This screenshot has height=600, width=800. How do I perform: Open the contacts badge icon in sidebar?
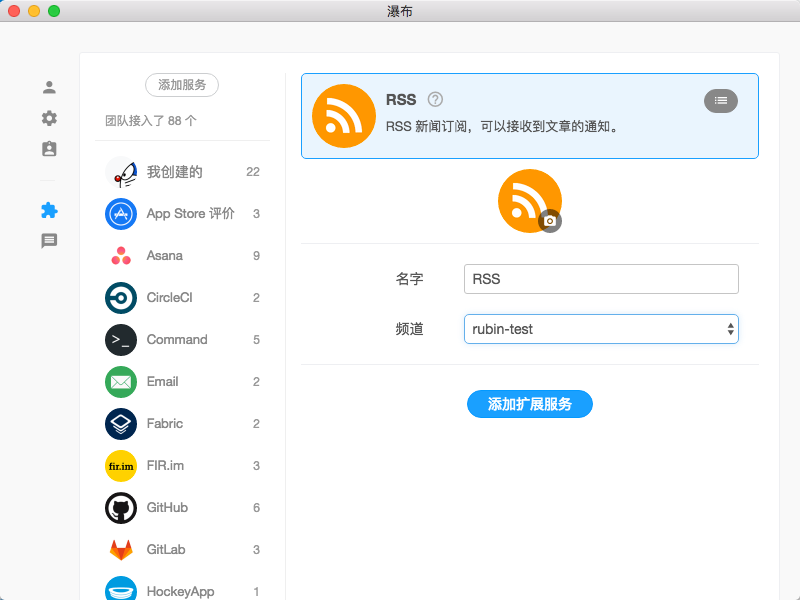(49, 148)
